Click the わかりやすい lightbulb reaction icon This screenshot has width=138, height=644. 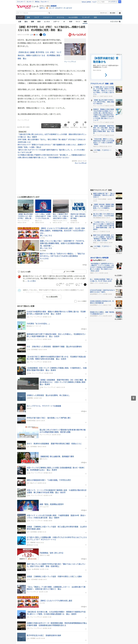pos(74,125)
